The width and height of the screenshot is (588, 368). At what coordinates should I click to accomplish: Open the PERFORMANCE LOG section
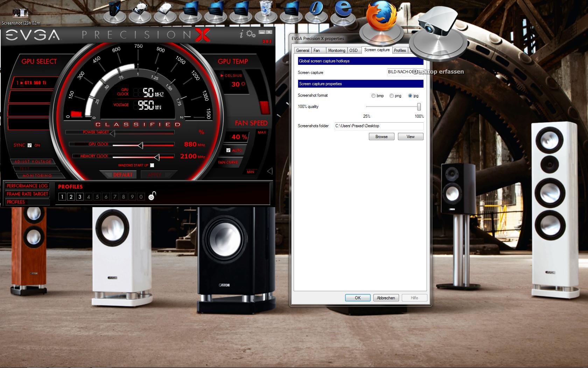(27, 186)
